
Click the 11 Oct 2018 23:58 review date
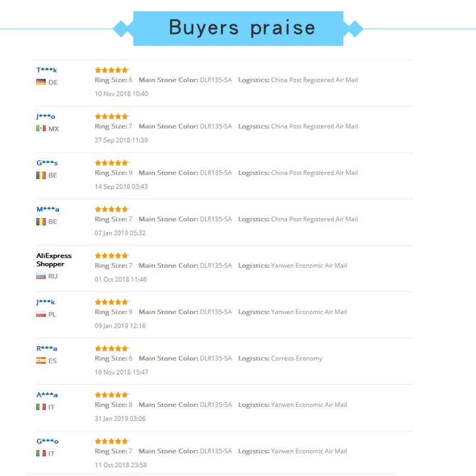121,465
